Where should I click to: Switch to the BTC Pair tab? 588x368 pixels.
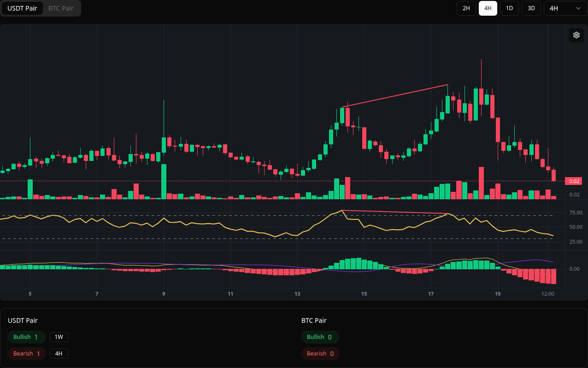61,8
